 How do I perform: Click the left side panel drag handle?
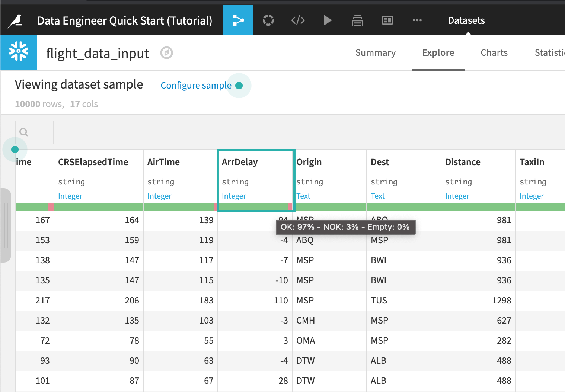point(6,225)
